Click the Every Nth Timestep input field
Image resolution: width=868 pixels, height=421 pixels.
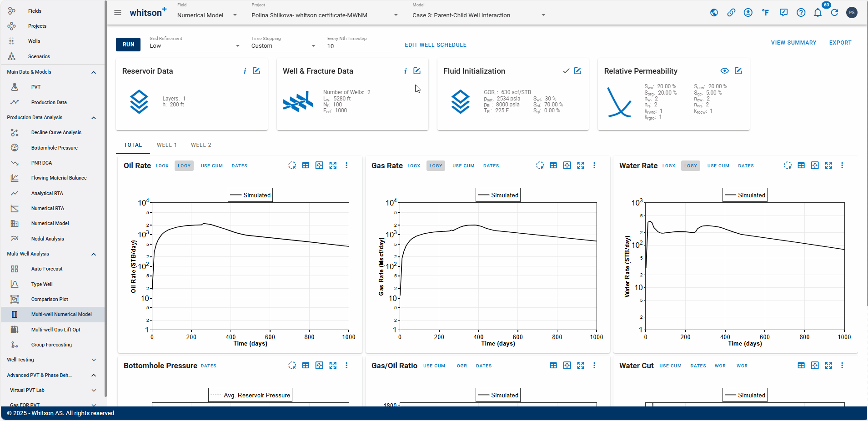tap(360, 46)
